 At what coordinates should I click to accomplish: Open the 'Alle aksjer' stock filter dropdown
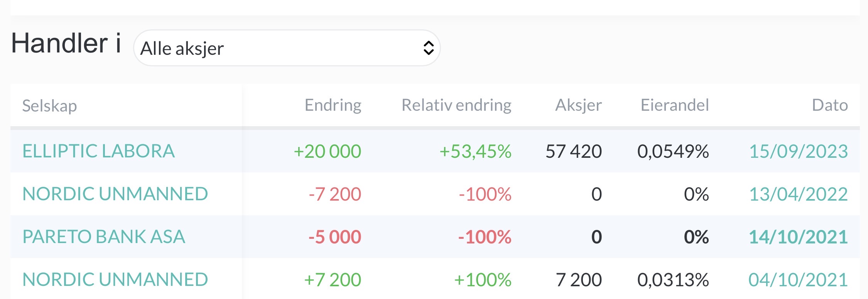(286, 48)
